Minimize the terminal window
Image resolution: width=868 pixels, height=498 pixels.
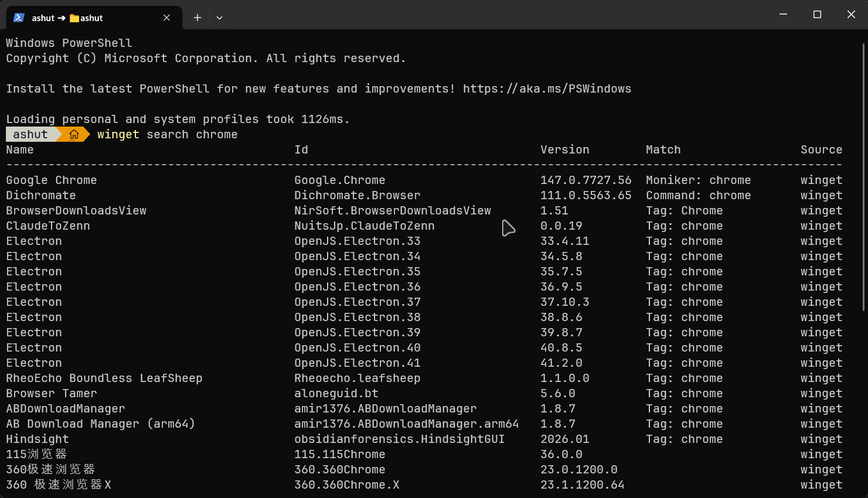pyautogui.click(x=783, y=14)
